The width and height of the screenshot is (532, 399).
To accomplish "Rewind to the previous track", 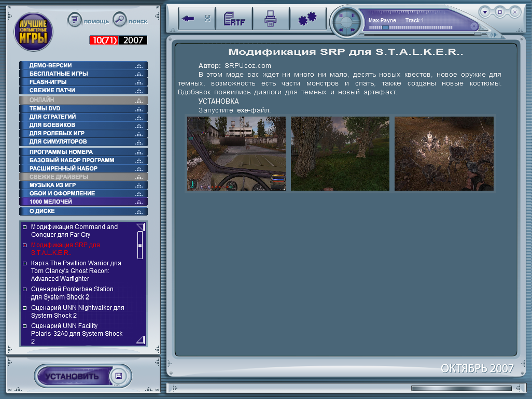I will pyautogui.click(x=341, y=30).
